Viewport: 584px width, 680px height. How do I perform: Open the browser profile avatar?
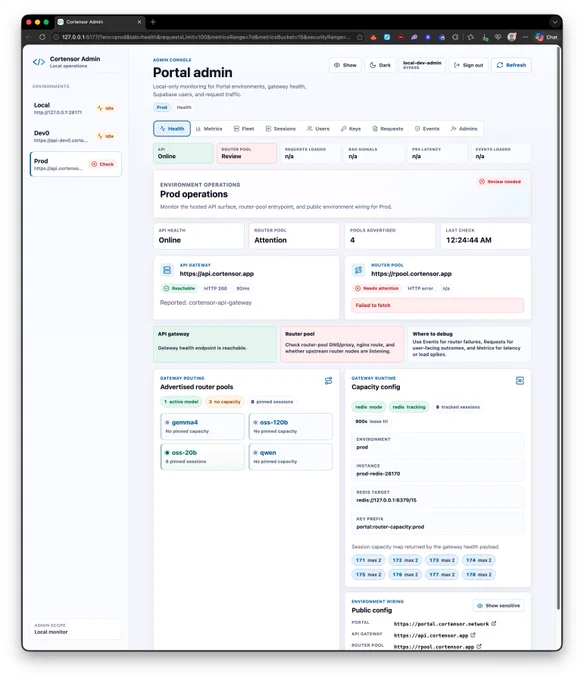pyautogui.click(x=512, y=37)
